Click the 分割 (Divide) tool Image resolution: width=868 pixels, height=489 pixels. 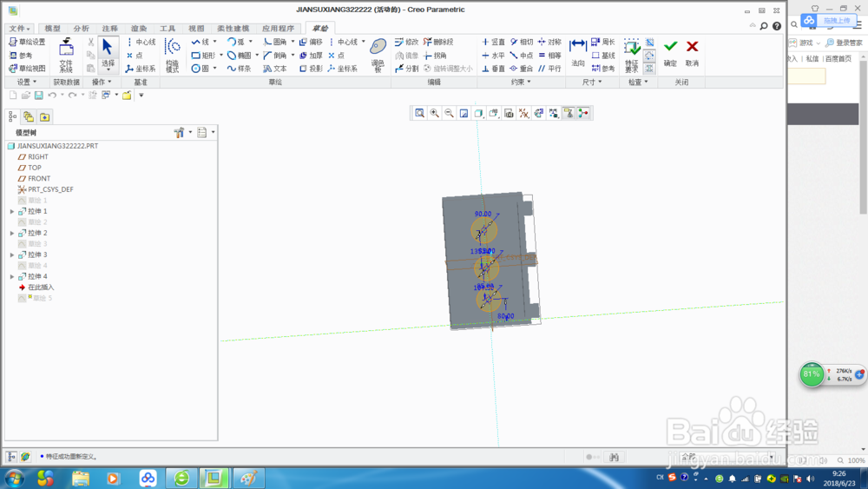coord(406,69)
